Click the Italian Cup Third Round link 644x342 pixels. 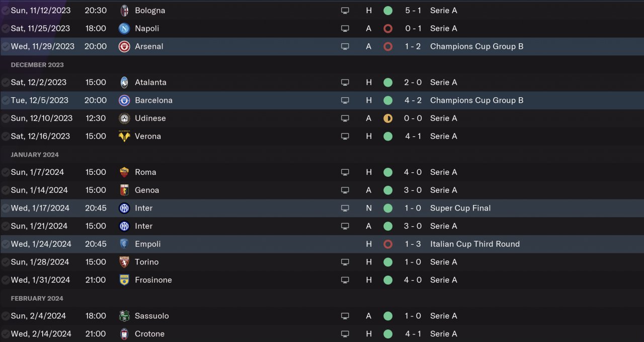point(474,244)
